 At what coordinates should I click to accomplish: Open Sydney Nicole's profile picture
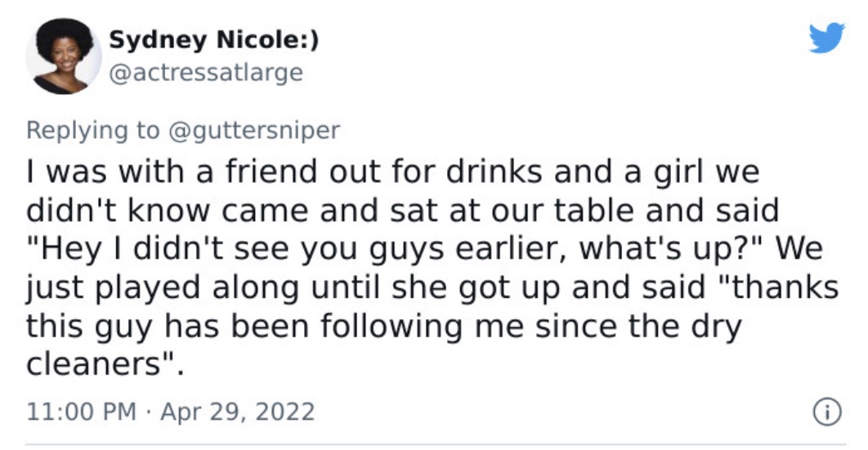coord(64,56)
